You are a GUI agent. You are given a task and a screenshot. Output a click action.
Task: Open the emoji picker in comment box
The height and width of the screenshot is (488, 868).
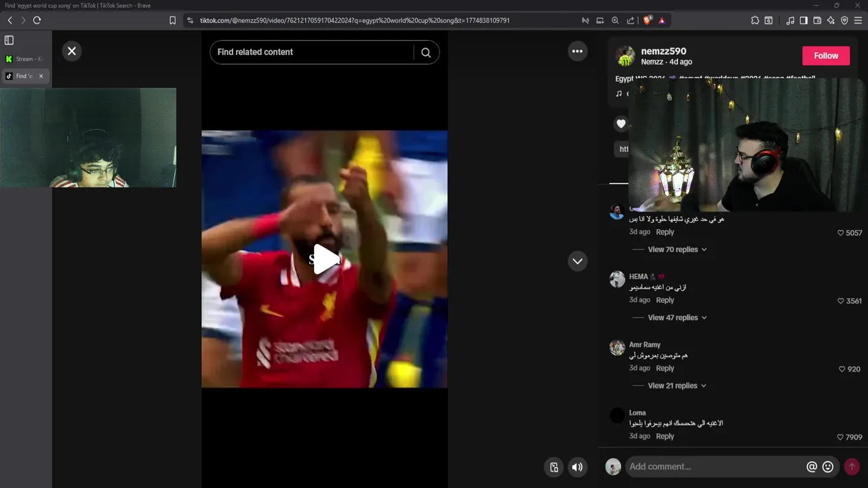click(828, 466)
